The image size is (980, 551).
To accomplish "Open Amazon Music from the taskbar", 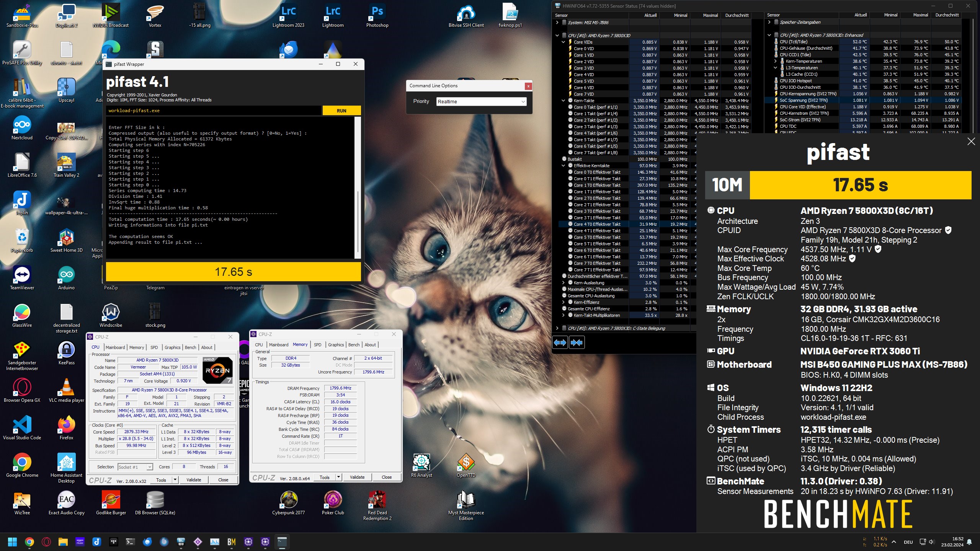I will pyautogui.click(x=80, y=542).
